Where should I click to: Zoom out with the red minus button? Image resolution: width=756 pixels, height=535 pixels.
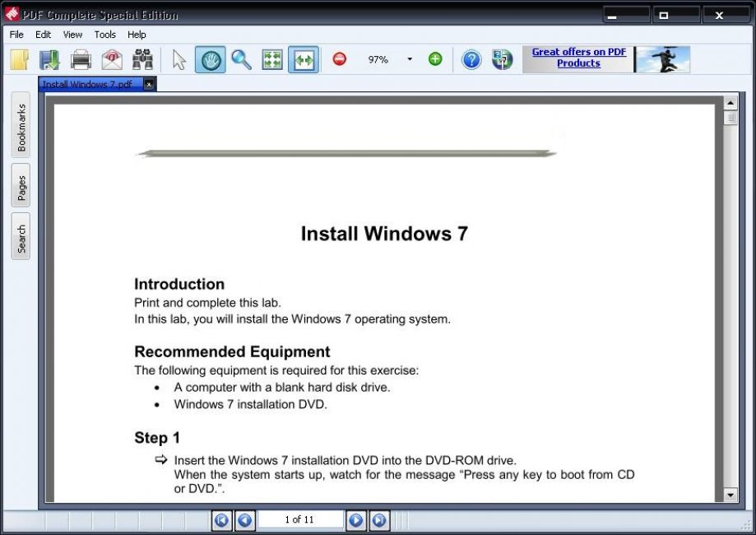[340, 59]
